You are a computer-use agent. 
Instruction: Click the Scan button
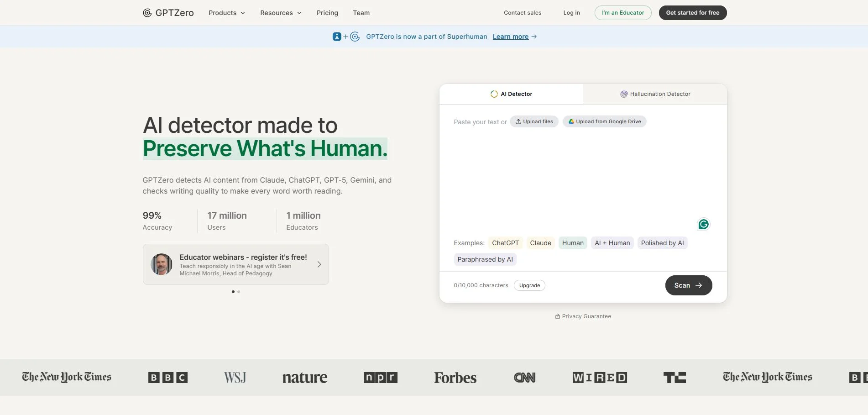[x=689, y=285]
